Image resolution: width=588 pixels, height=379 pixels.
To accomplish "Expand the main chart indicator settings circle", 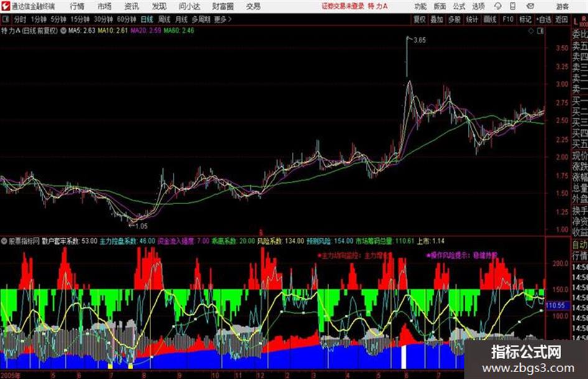I will click(x=63, y=30).
